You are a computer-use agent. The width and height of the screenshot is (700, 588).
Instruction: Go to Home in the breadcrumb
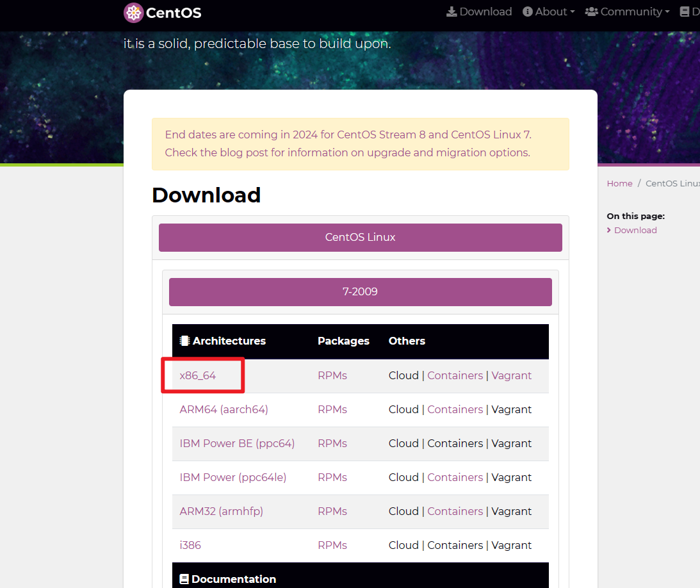[x=620, y=183]
